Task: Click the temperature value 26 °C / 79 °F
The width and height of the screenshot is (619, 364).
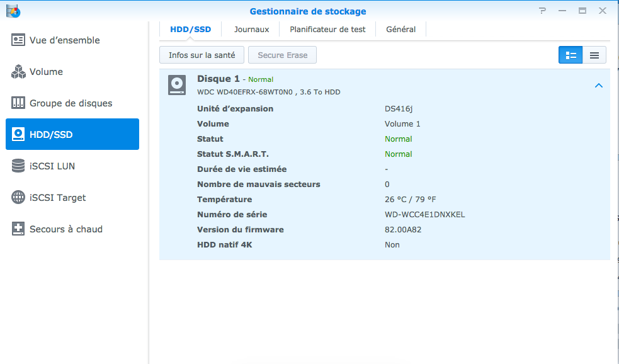Action: click(410, 200)
